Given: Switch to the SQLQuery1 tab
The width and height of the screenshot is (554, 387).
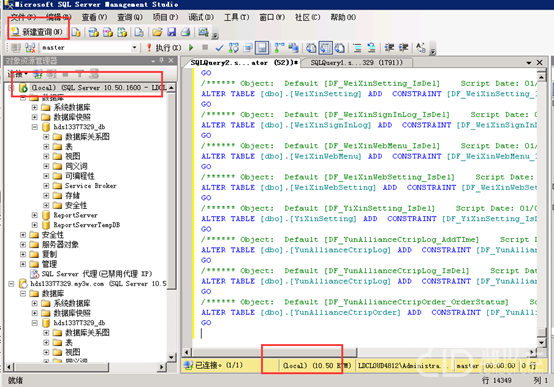Looking at the screenshot, I should coord(356,63).
